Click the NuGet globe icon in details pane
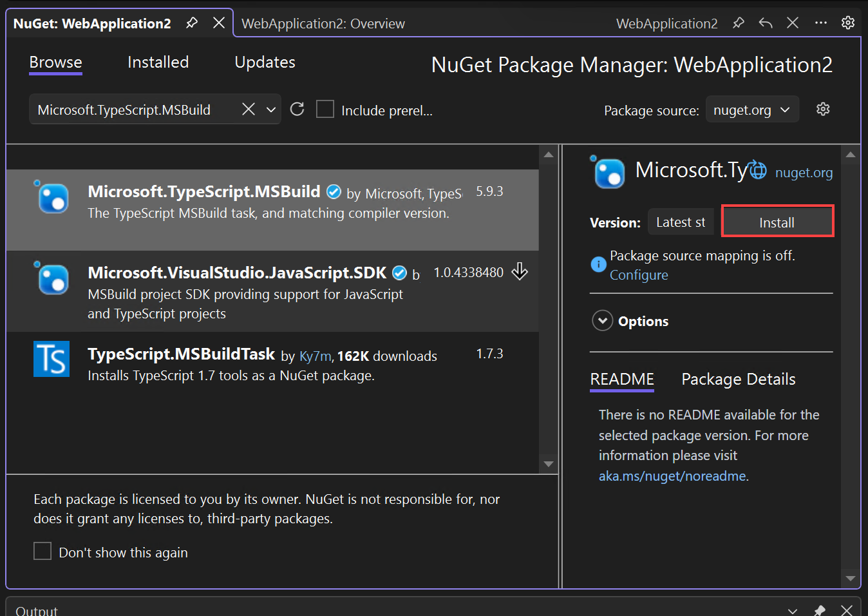The height and width of the screenshot is (616, 868). (x=757, y=169)
